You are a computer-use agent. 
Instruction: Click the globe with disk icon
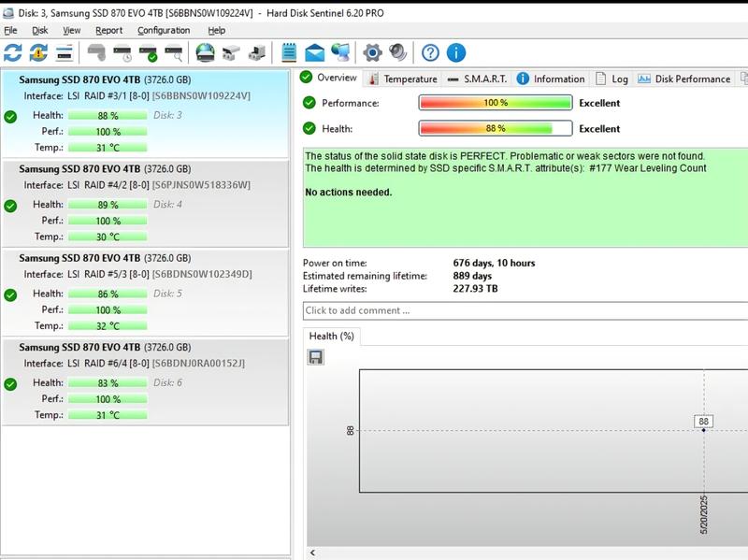click(205, 52)
